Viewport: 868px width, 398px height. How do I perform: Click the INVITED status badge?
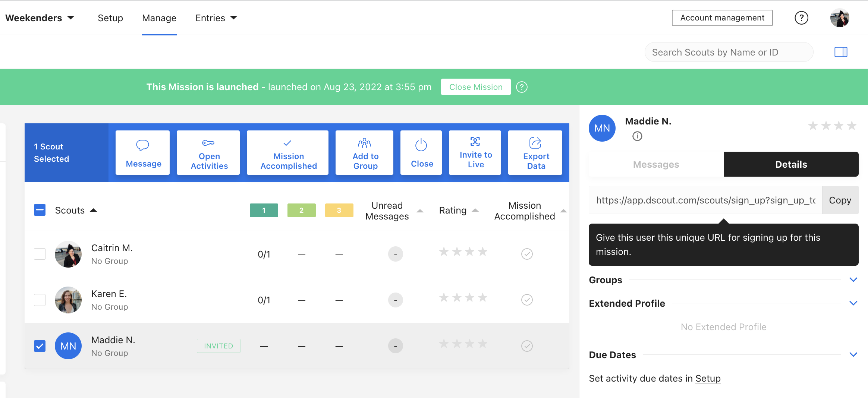pyautogui.click(x=218, y=346)
